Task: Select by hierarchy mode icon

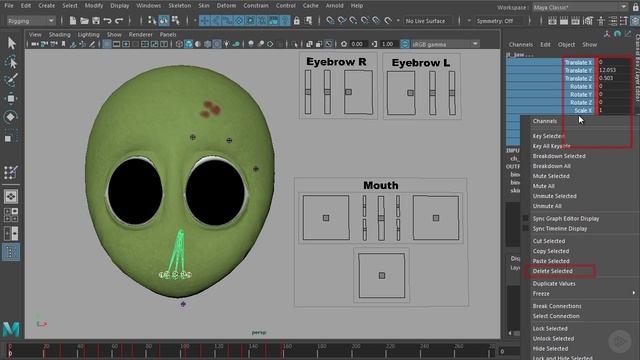Action: pos(152,20)
